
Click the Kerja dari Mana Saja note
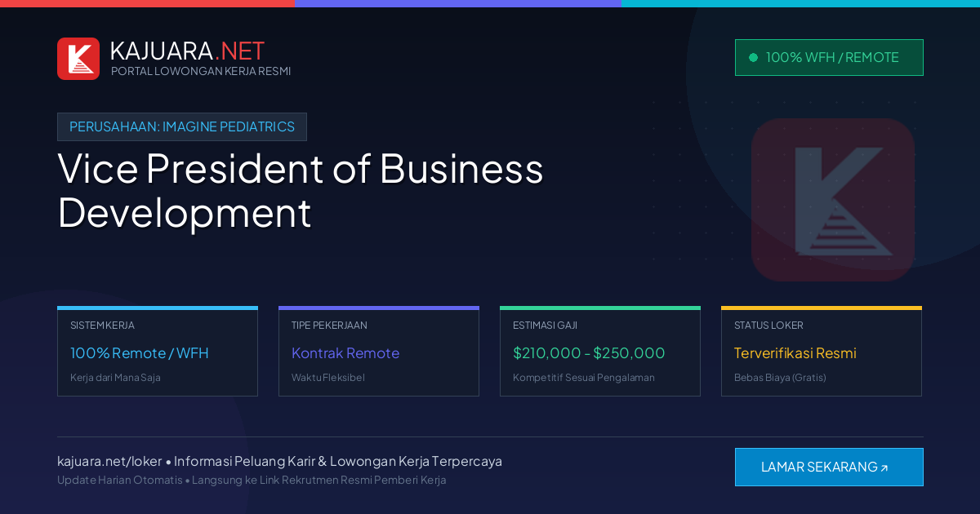(115, 378)
